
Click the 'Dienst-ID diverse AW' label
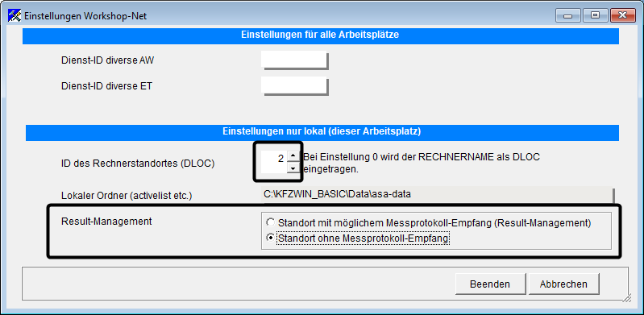[x=108, y=60]
